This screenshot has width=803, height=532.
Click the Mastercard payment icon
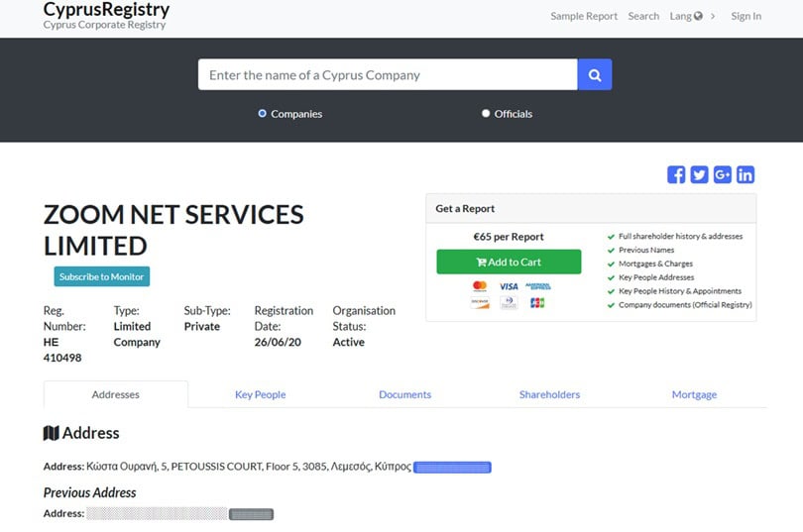point(480,286)
